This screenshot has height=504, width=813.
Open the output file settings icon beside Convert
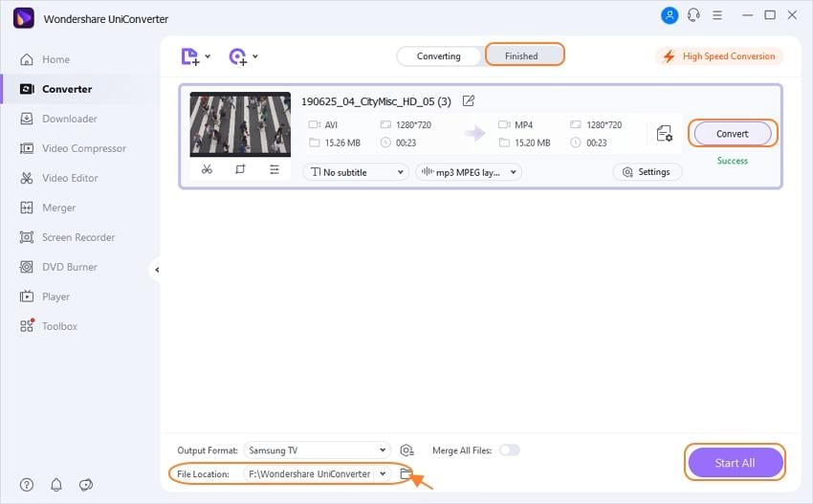click(664, 134)
